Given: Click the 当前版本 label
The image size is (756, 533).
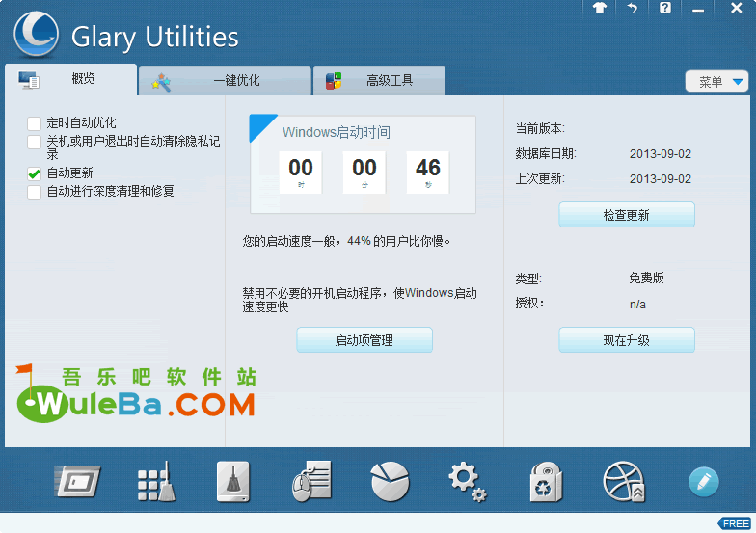Looking at the screenshot, I should pyautogui.click(x=540, y=128).
